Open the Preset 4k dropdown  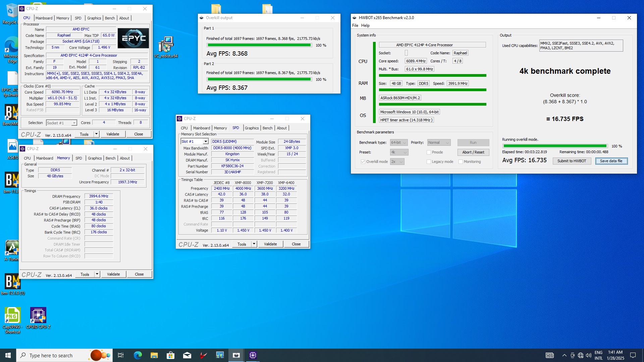pos(399,152)
